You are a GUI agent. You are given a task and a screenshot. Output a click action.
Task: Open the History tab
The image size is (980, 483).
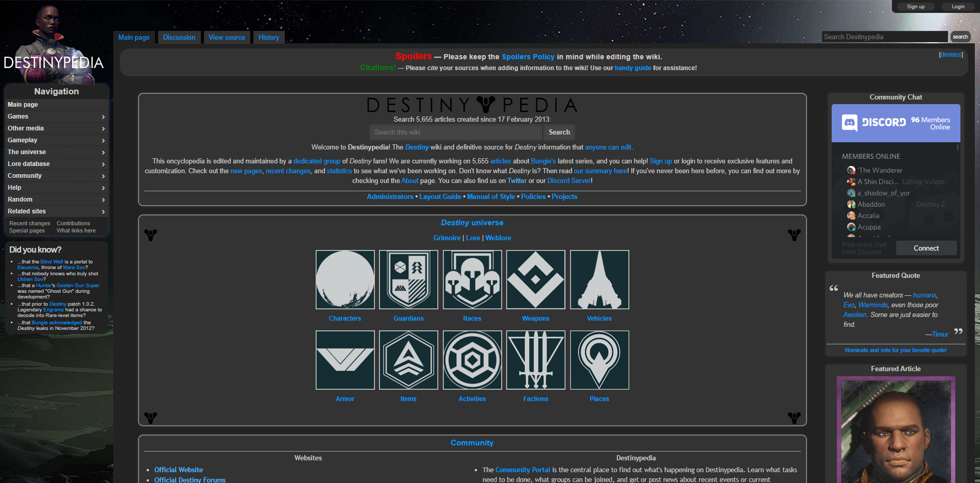click(x=269, y=37)
